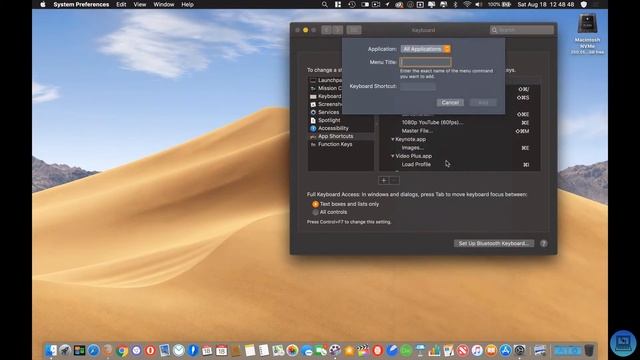Click the forward arrow in preferences toolbar

tap(338, 30)
